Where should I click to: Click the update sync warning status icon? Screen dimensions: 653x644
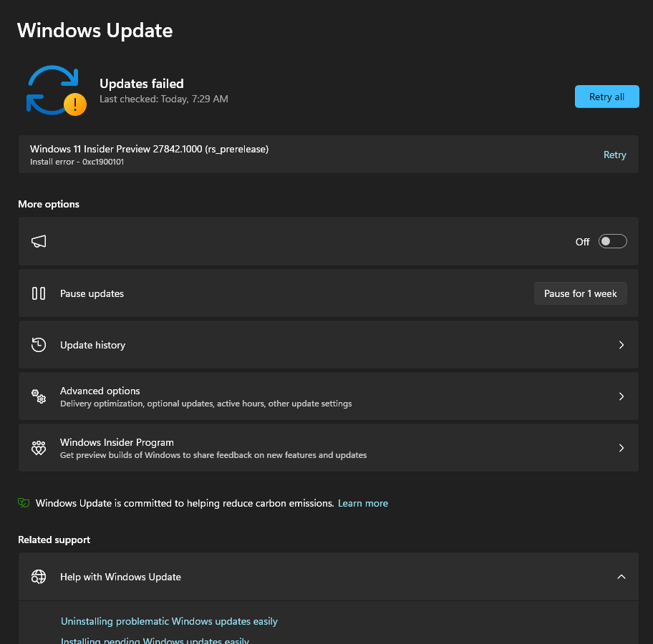(57, 90)
